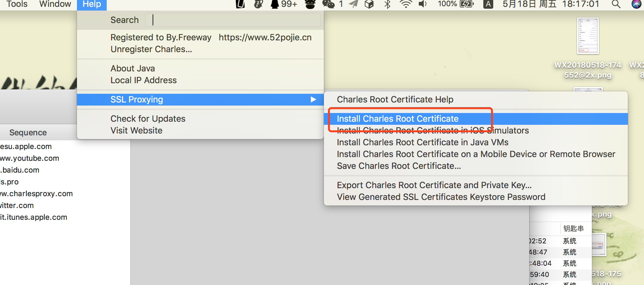Select the host row ending in 'itter.com'
This screenshot has height=285, width=644.
tap(65, 205)
